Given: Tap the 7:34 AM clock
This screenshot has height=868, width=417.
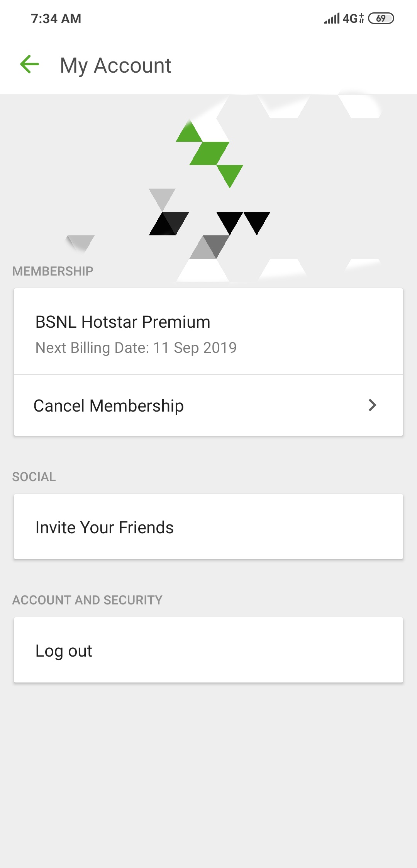Looking at the screenshot, I should click(x=56, y=19).
